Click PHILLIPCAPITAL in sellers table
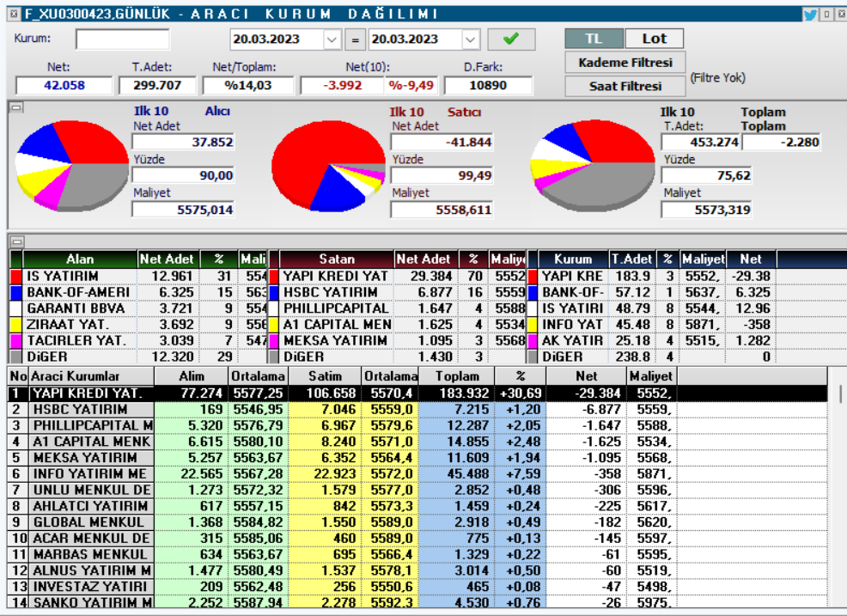The image size is (847, 616). point(336,308)
